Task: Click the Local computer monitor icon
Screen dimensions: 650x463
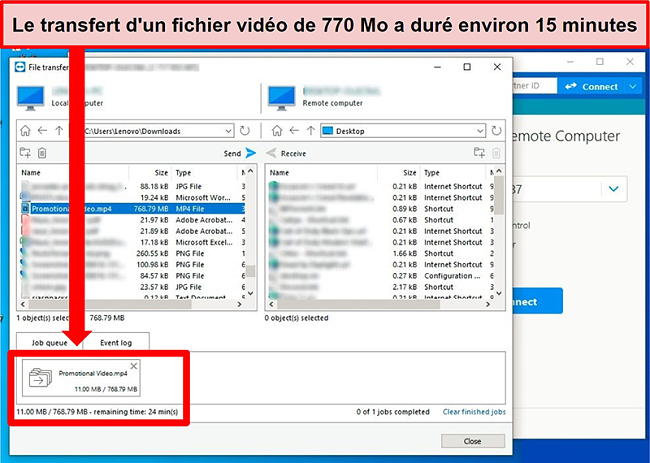Action: pos(31,98)
